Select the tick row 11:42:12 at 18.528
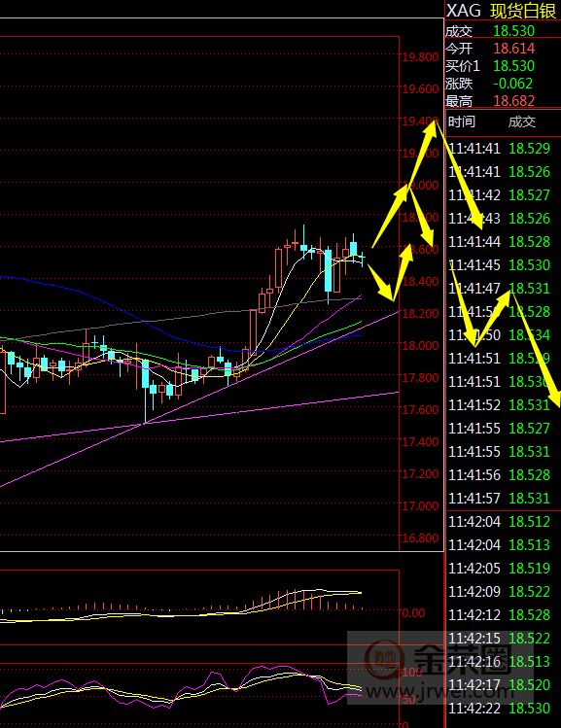This screenshot has height=728, width=561. [x=499, y=614]
